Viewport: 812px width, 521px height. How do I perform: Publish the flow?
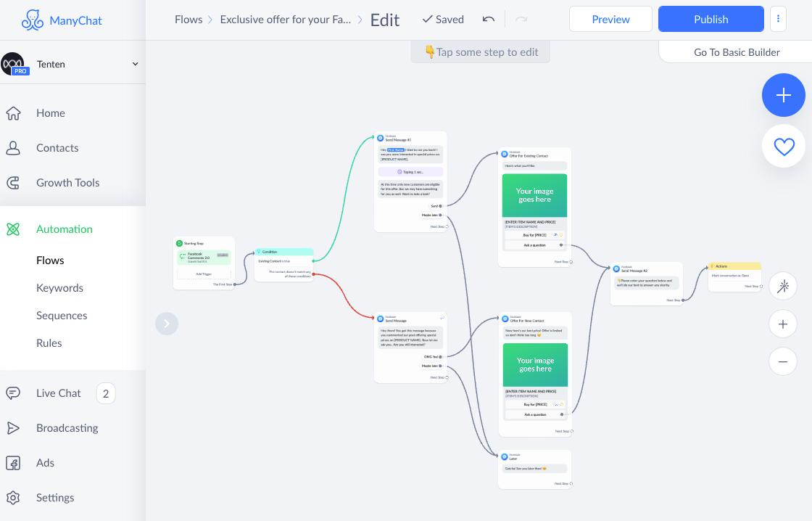pos(711,19)
